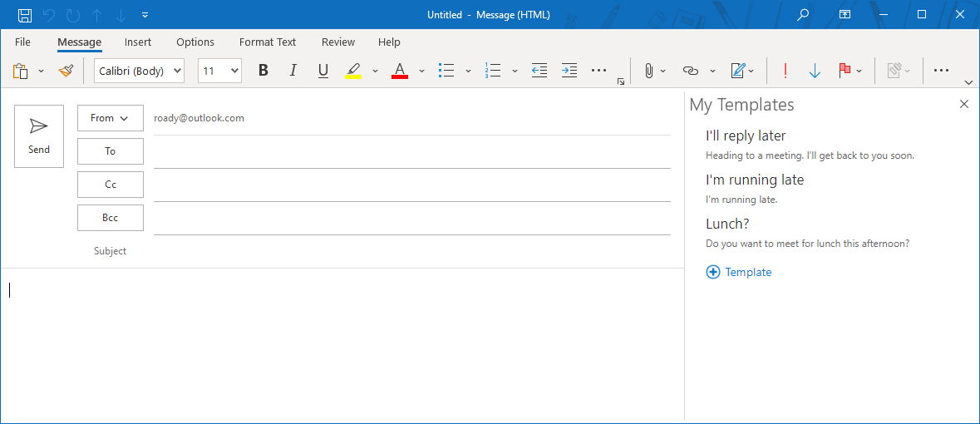Decrease indent of paragraph
The height and width of the screenshot is (424, 980).
539,71
